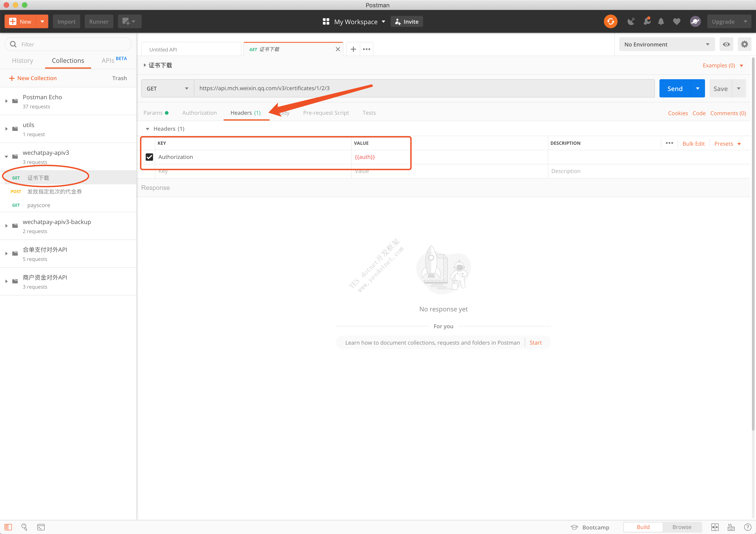
Task: Click the request URL field
Action: click(x=424, y=89)
